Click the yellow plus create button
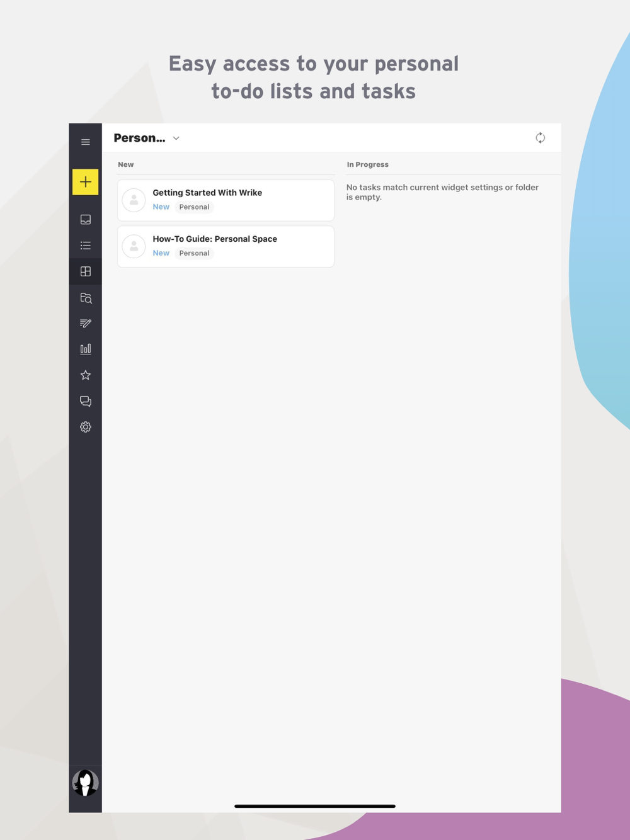Screen dimensions: 630x840 [86, 182]
